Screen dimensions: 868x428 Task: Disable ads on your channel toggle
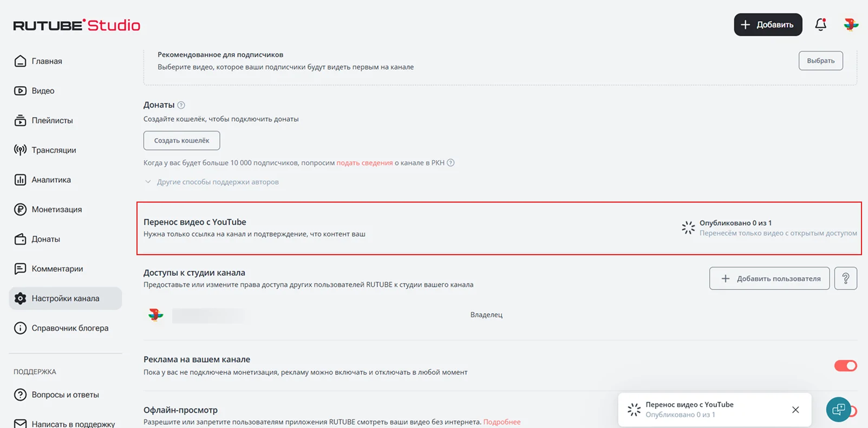(x=845, y=366)
